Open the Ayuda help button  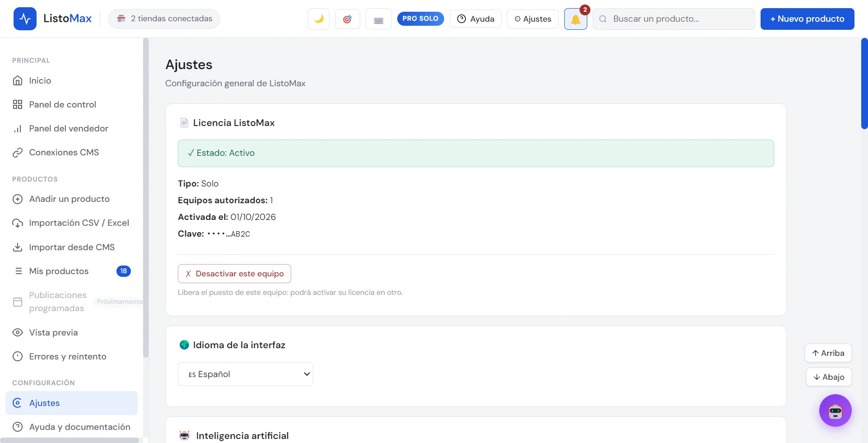[x=475, y=19]
